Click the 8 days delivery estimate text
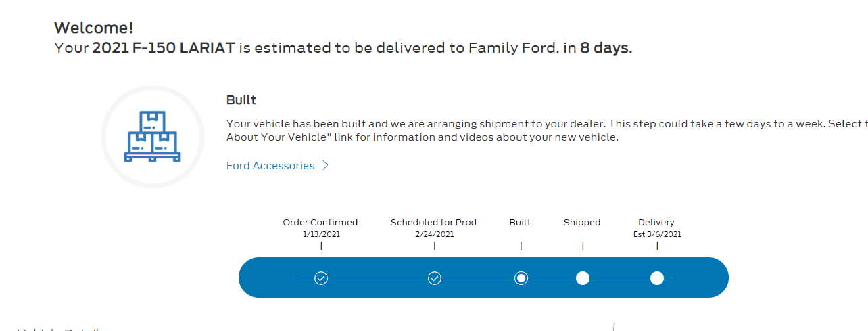This screenshot has height=331, width=868. [606, 48]
